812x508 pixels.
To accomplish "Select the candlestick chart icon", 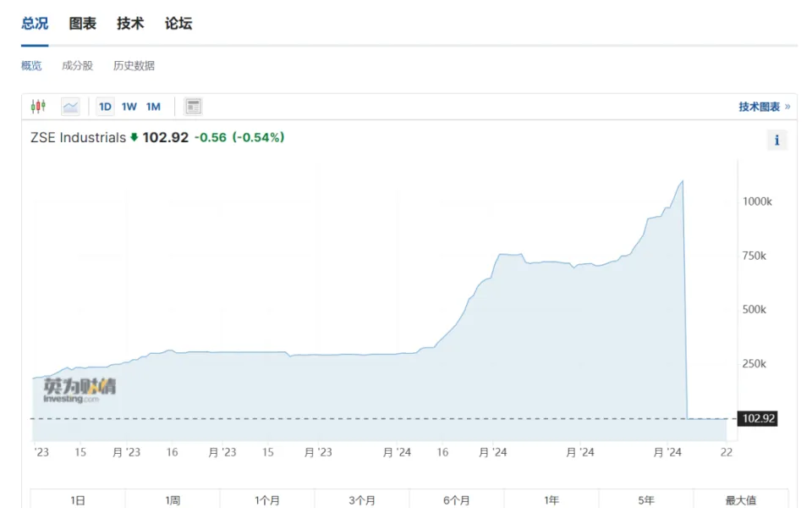I will (x=38, y=107).
